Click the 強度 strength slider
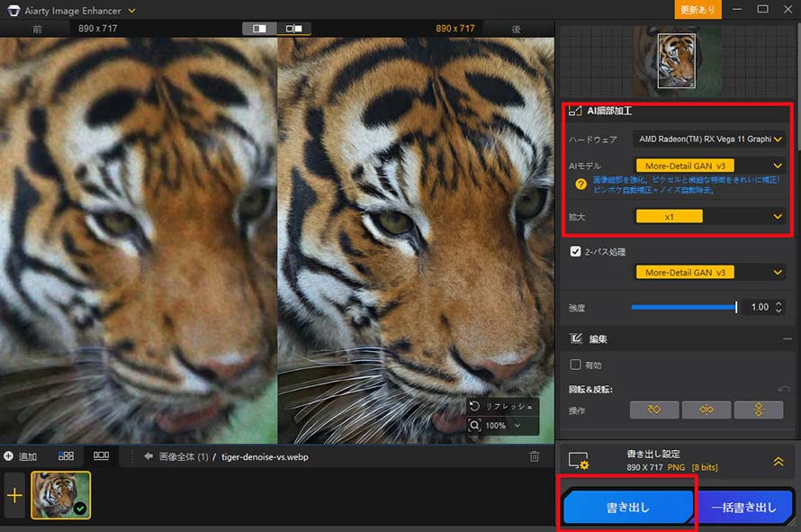The width and height of the screenshot is (801, 532). click(684, 307)
